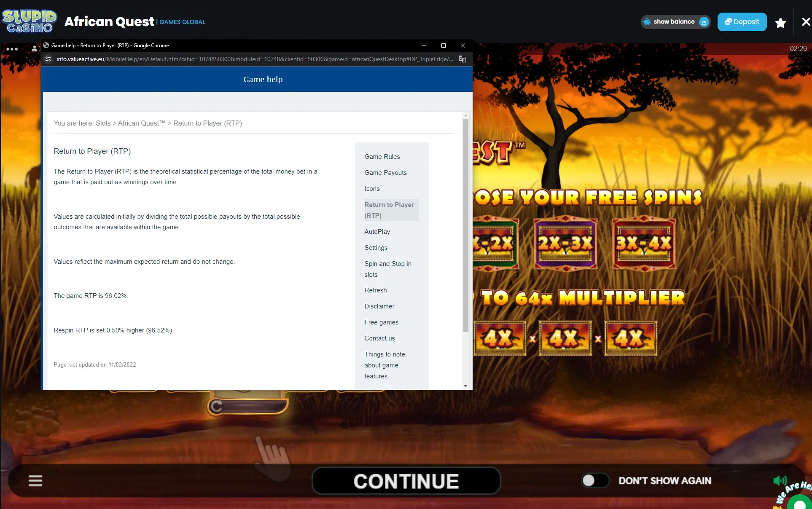
Task: Open AutoPlay help topic
Action: [377, 232]
